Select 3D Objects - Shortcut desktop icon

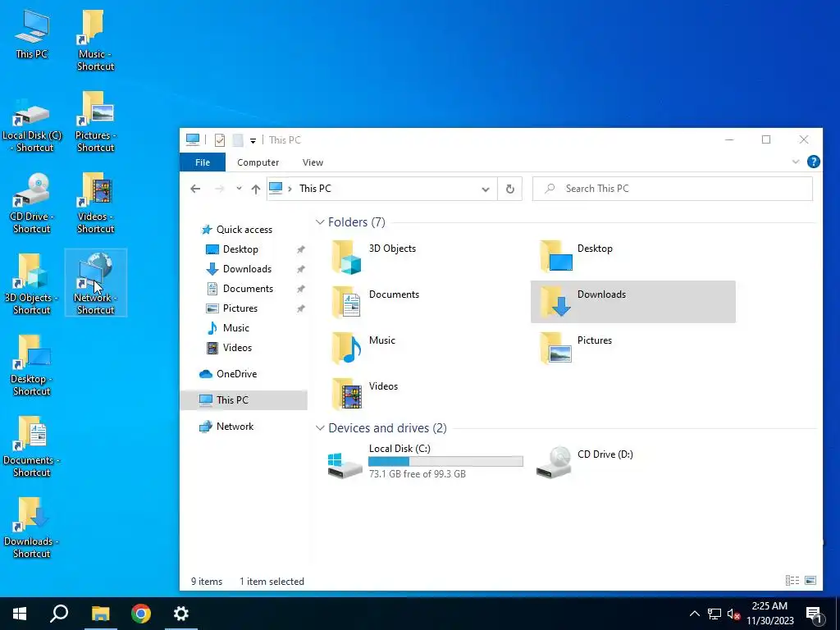coord(32,285)
